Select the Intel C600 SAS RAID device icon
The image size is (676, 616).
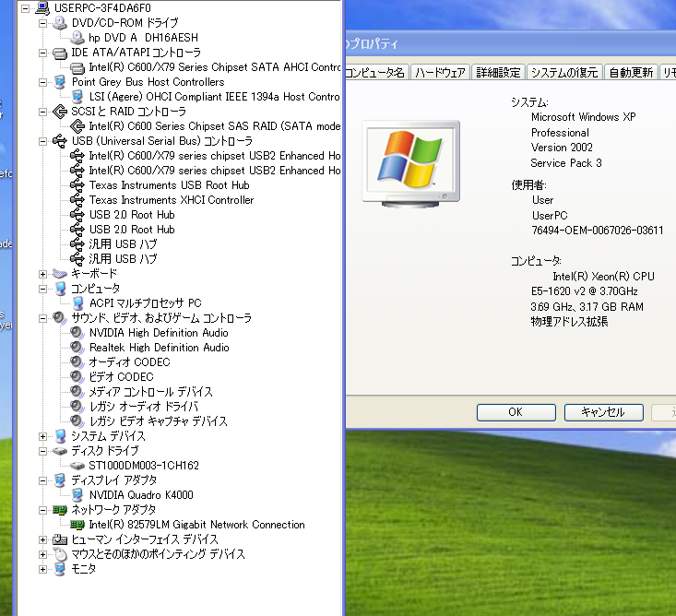[77, 126]
